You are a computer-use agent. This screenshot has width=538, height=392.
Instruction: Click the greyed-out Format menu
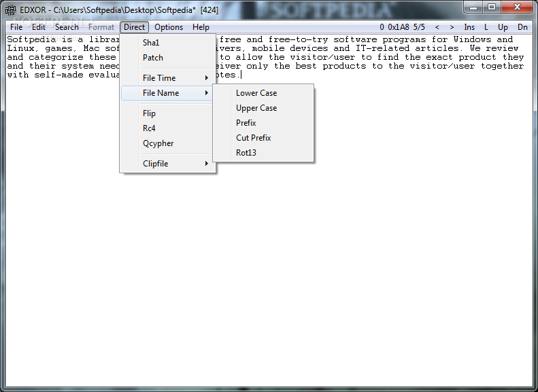(x=101, y=27)
